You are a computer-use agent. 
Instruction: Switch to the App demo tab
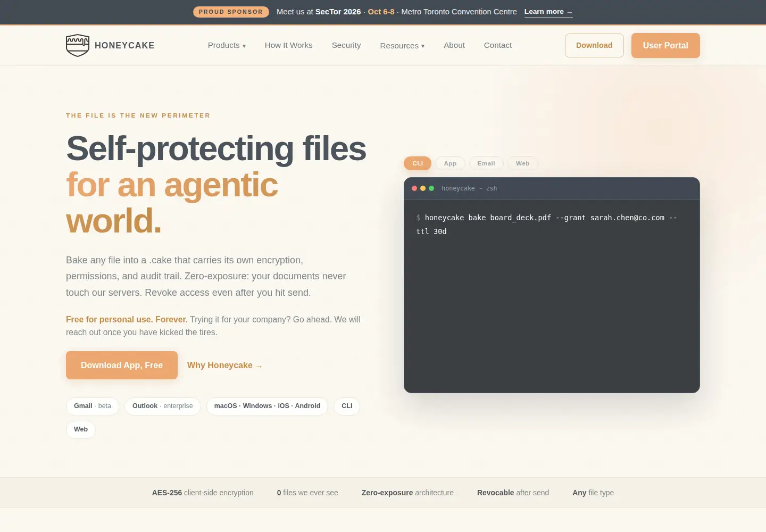coord(450,163)
